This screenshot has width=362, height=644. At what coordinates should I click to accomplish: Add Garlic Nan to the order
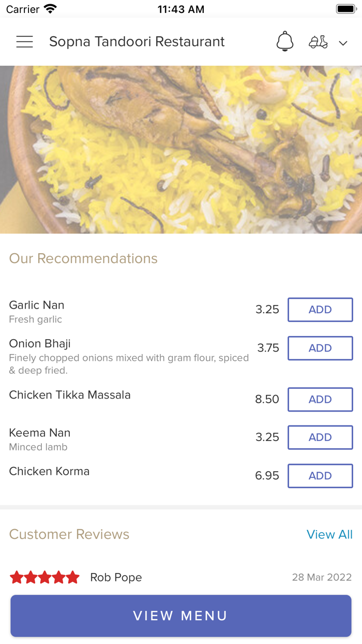320,309
